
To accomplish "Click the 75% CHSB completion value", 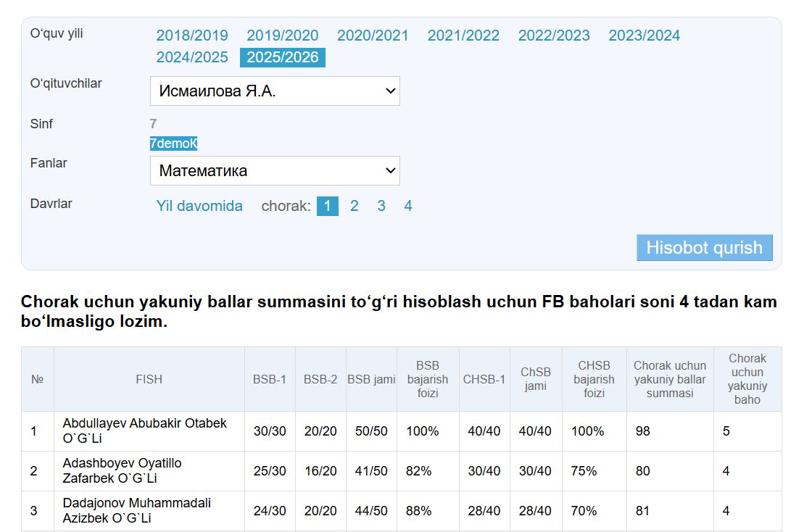I will pyautogui.click(x=584, y=471).
